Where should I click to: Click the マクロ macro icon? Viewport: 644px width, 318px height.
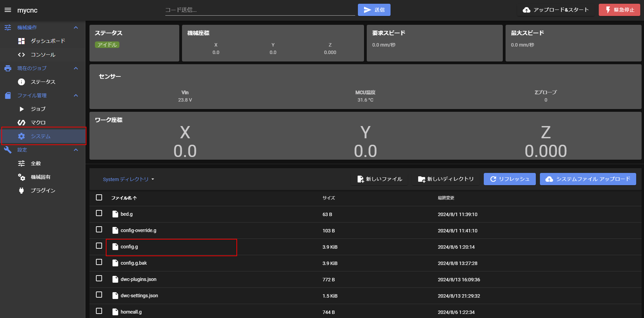(21, 123)
